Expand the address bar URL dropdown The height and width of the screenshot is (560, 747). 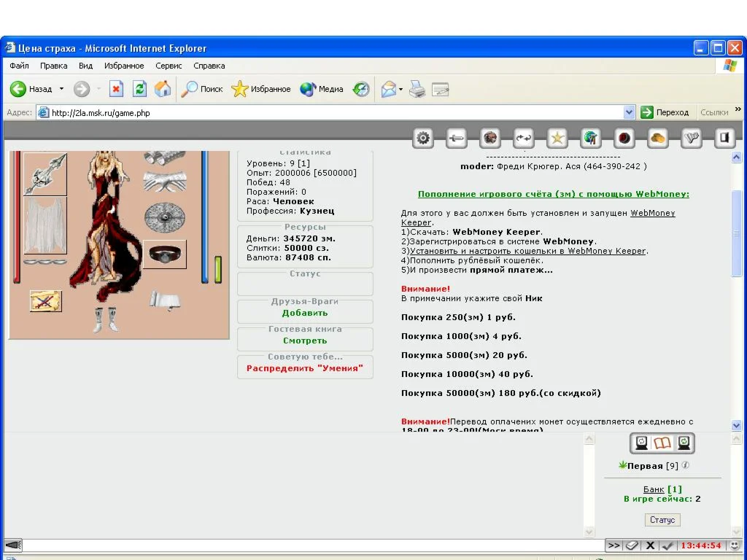(630, 112)
